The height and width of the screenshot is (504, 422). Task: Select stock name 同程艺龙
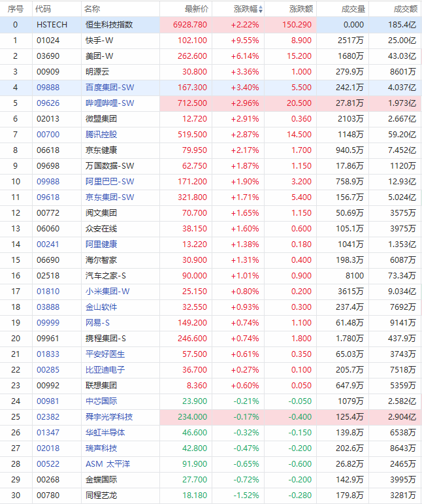(101, 496)
